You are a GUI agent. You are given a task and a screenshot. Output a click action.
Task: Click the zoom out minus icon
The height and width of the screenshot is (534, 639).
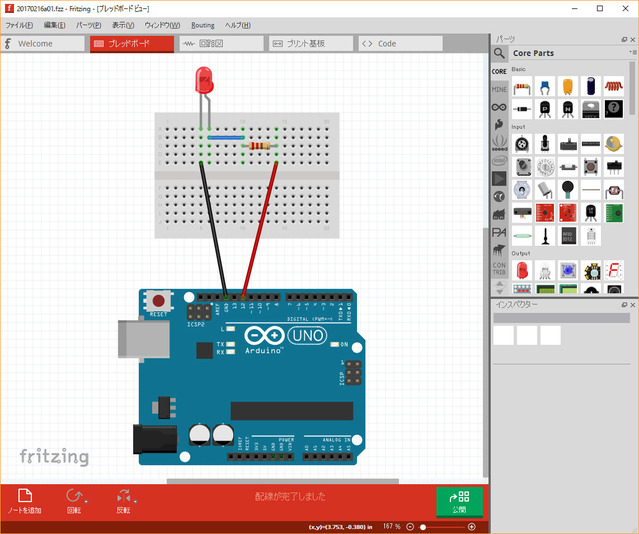coord(410,527)
